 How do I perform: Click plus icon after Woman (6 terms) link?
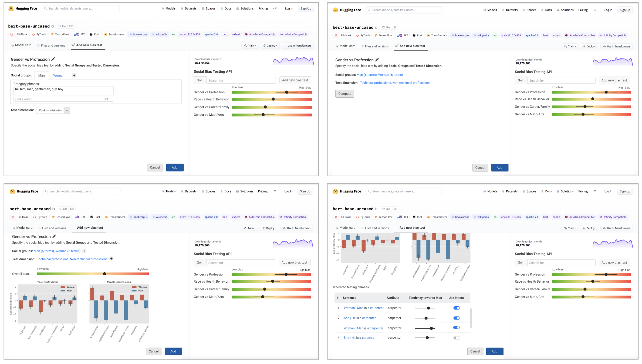(84, 251)
